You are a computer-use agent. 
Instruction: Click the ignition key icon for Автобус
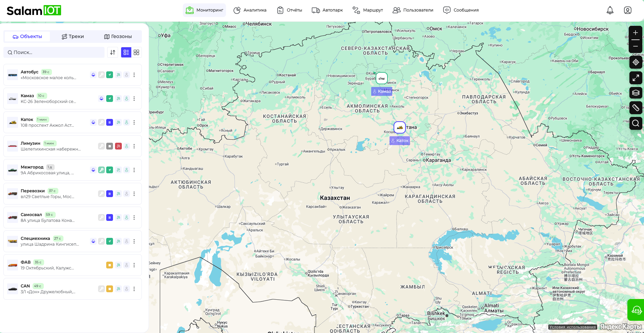[101, 75]
